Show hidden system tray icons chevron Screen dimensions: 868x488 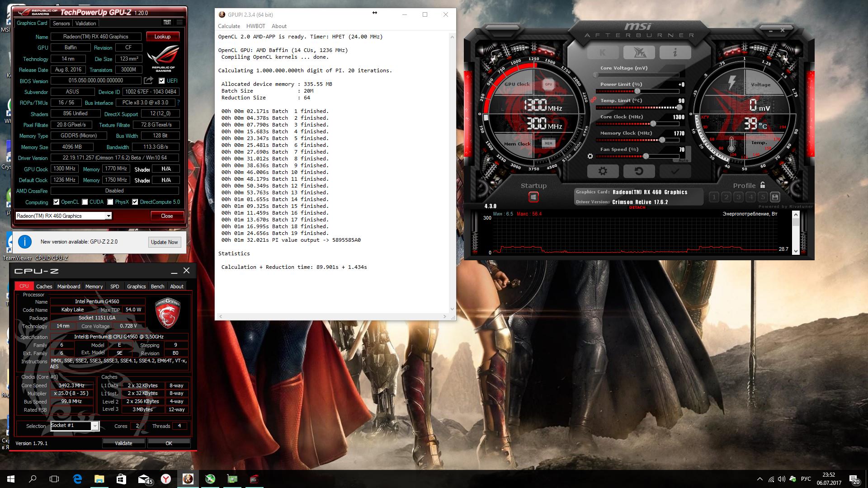(x=759, y=479)
